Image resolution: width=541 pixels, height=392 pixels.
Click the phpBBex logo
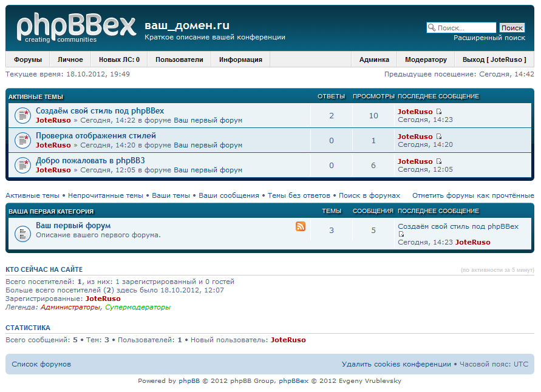(76, 28)
